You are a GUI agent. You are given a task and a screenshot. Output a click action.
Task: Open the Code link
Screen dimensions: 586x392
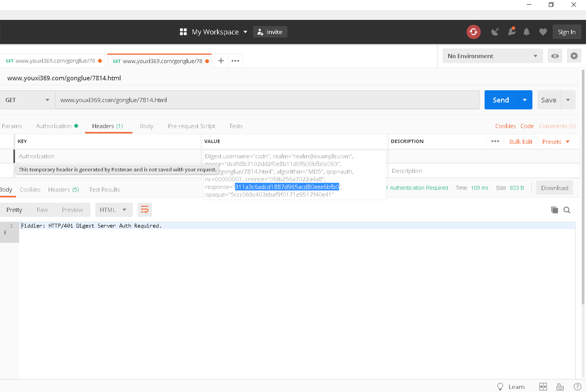[527, 126]
